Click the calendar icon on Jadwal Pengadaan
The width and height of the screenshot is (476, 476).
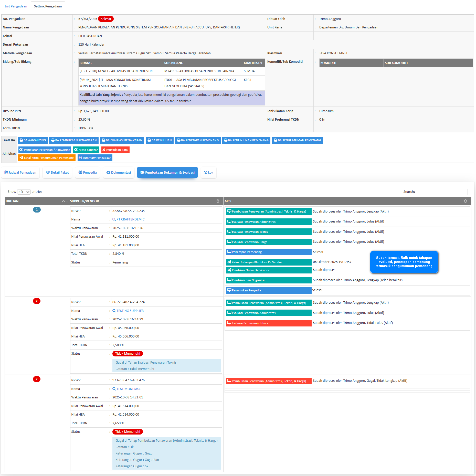click(x=6, y=173)
